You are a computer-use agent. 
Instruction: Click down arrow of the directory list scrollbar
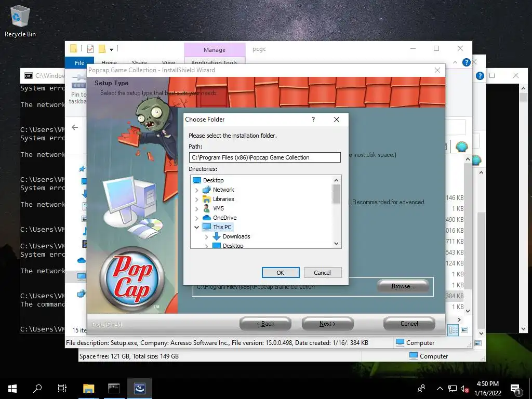pyautogui.click(x=336, y=243)
